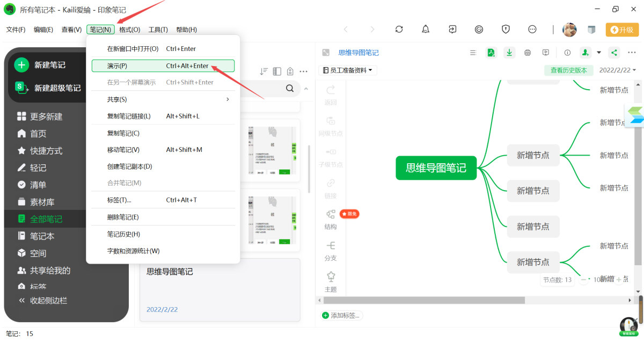The image size is (644, 342).
Task: Choose 演示(P) from the menu
Action: (x=163, y=66)
